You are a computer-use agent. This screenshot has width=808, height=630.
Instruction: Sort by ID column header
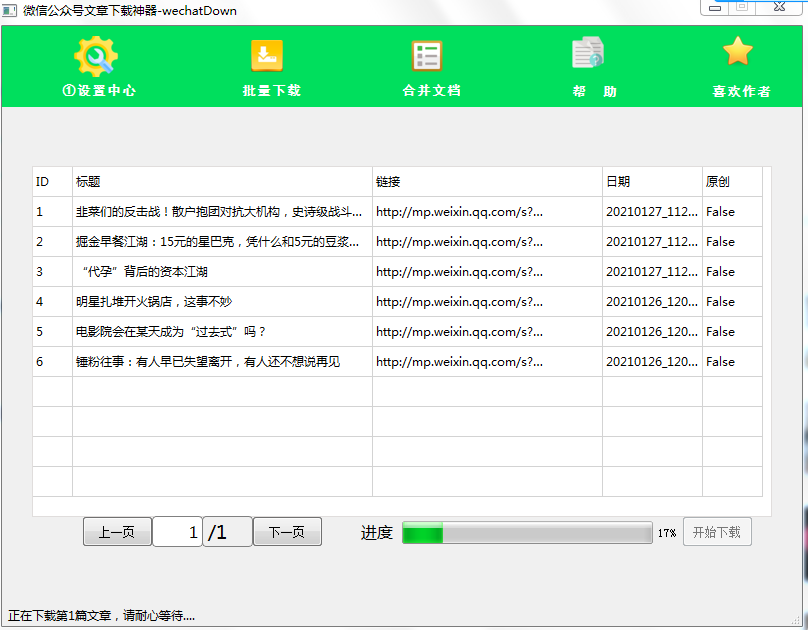[53, 181]
